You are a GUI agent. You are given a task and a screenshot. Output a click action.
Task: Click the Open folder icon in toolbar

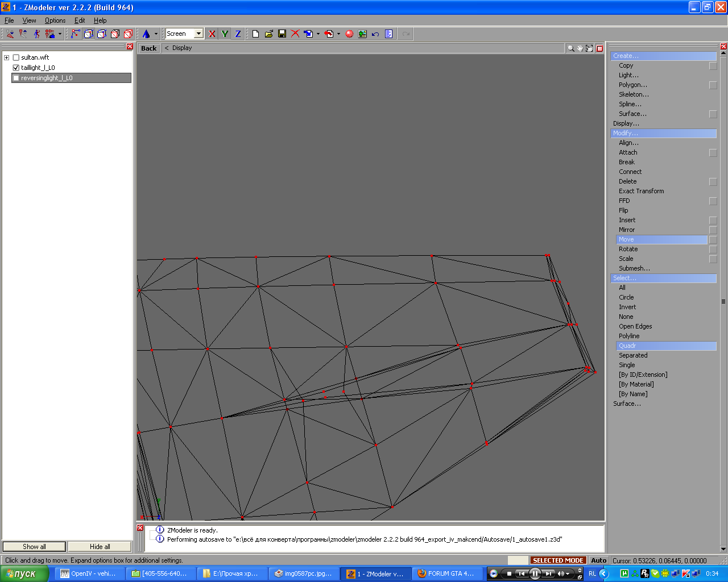268,34
